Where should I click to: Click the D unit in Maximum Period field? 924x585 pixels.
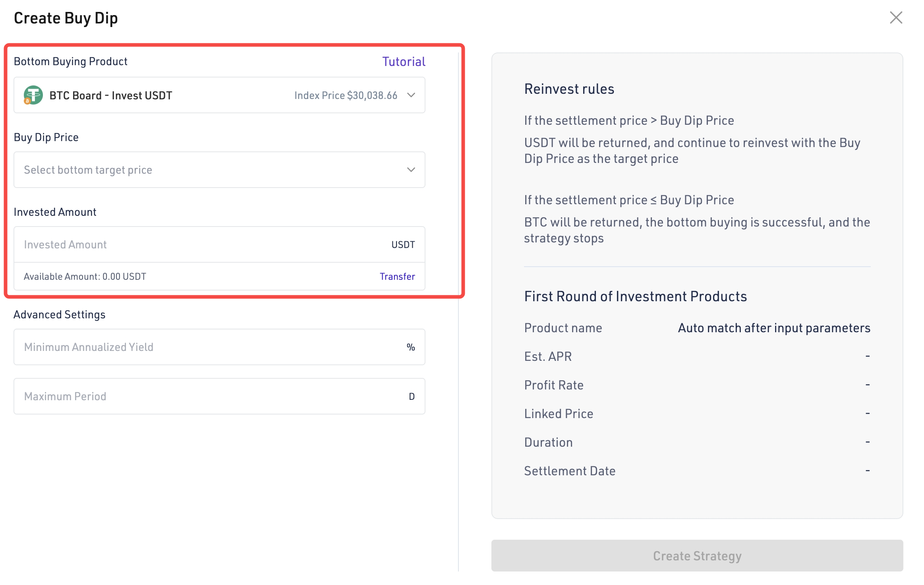pyautogui.click(x=412, y=397)
